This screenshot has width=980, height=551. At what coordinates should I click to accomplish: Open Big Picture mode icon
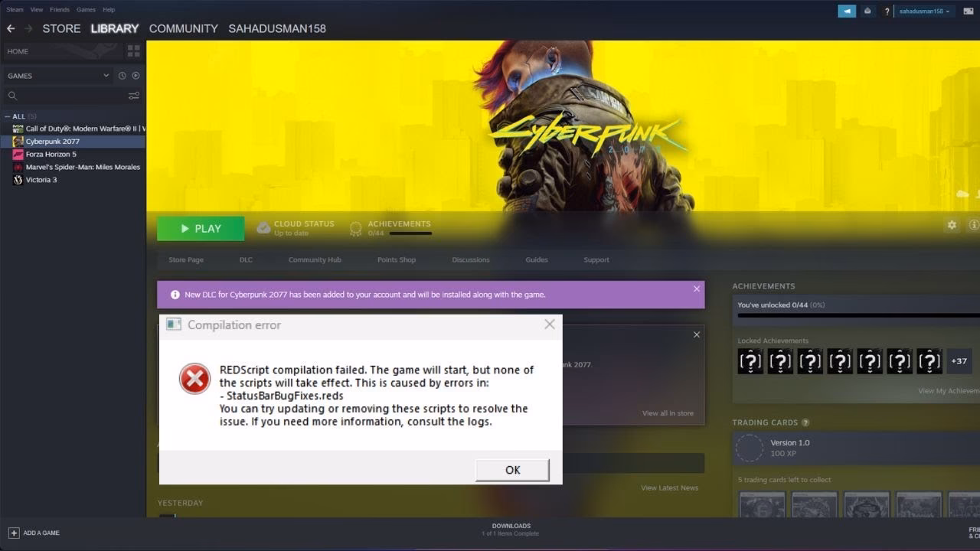(x=968, y=11)
